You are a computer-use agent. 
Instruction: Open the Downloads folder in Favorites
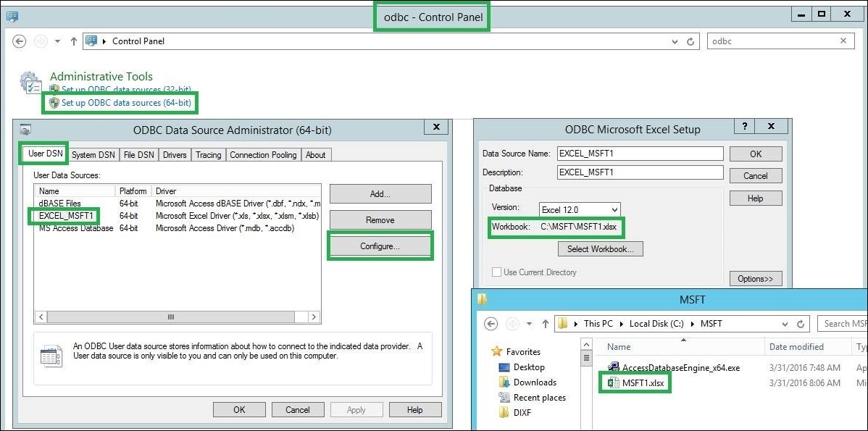535,382
